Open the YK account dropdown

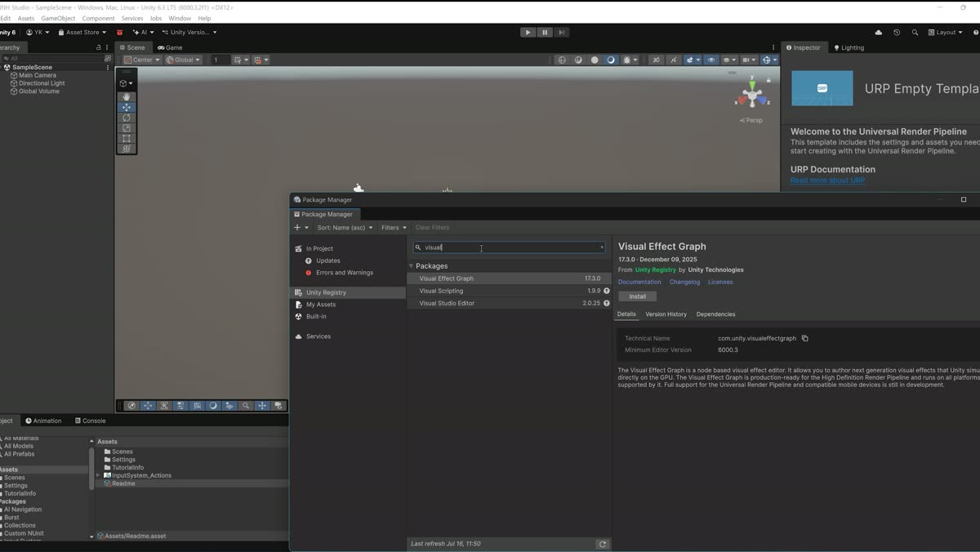(x=38, y=33)
